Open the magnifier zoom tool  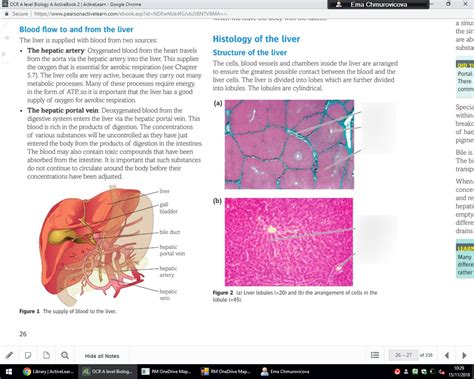(x=65, y=355)
